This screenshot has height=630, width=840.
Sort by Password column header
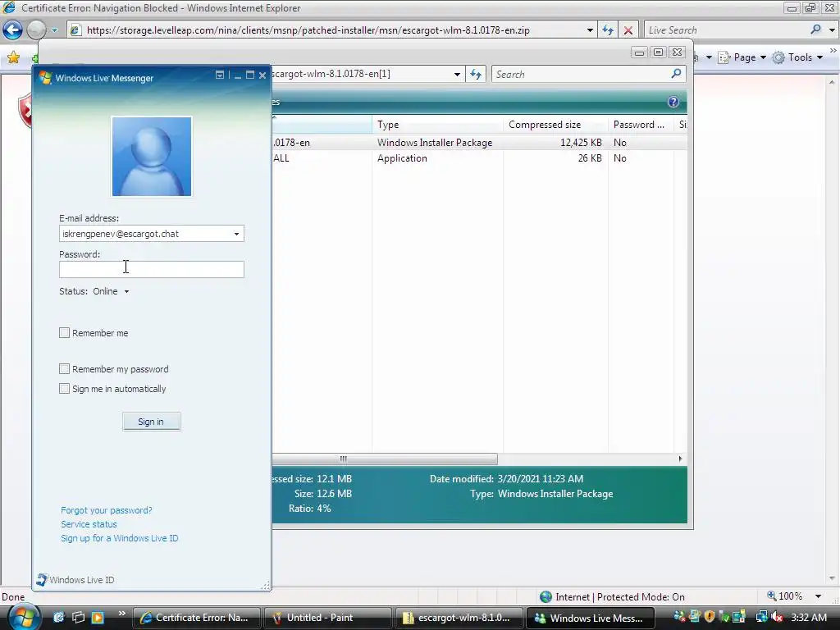point(641,125)
